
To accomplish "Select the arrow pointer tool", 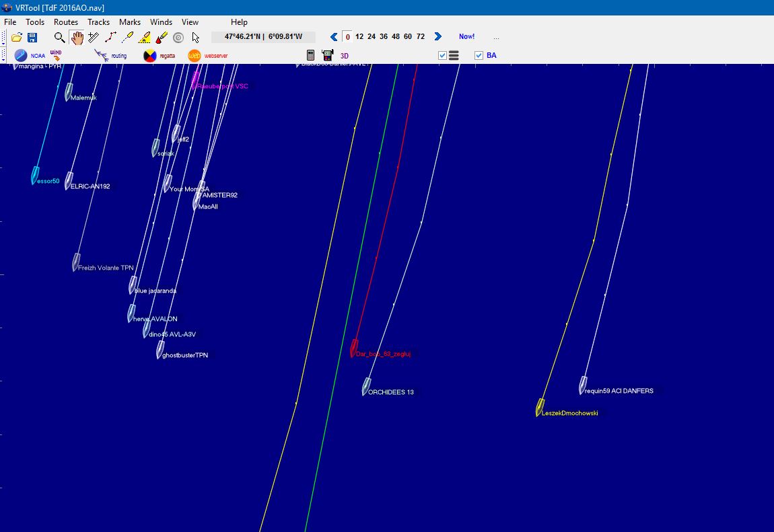I will coord(195,38).
